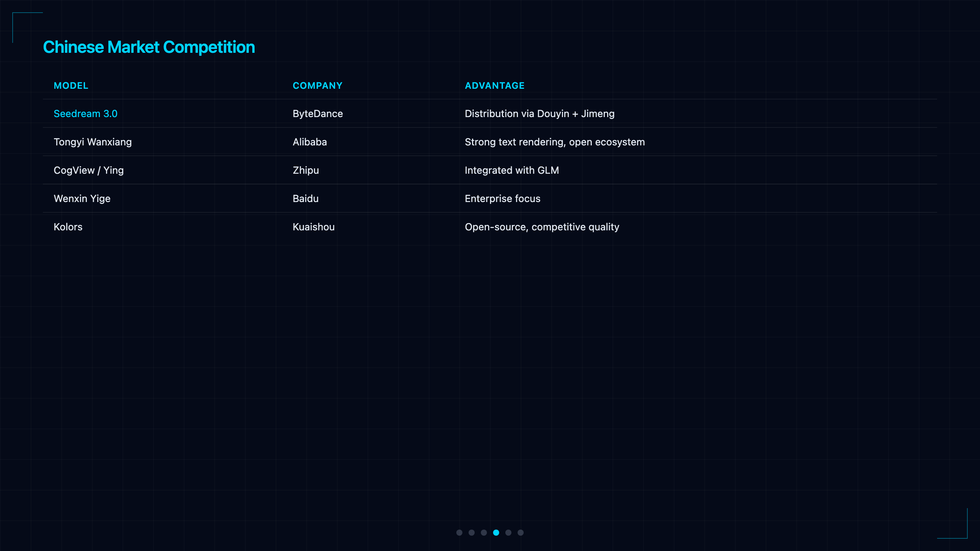The width and height of the screenshot is (980, 551).
Task: Click the 'Alibaba' company cell
Action: 310,142
